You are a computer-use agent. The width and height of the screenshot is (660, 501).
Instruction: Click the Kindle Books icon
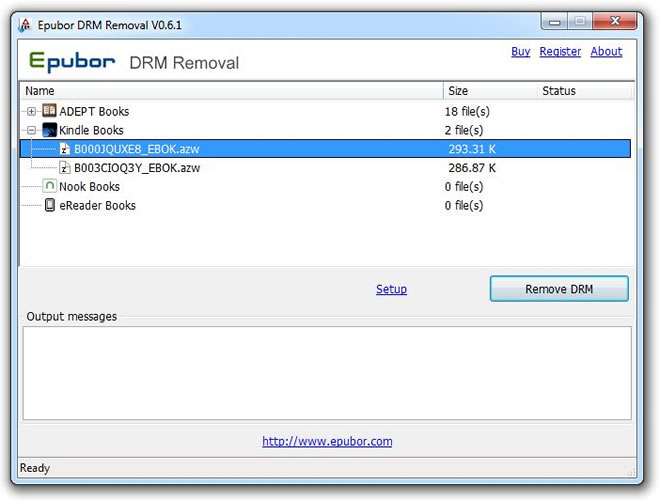tap(49, 130)
